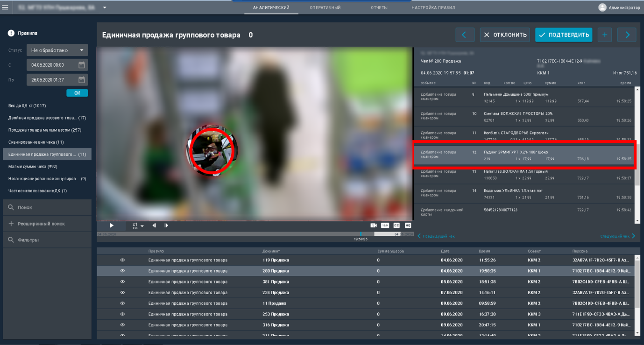Viewport: 644px width, 345px height.
Task: Open calendar for the 04.06.2020 start date
Action: tap(82, 65)
